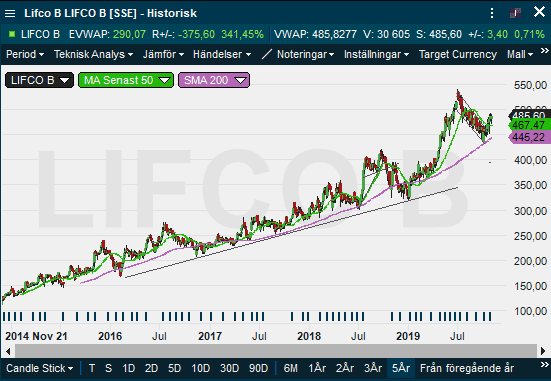Click the 341,45% return percentage
Image resolution: width=551 pixels, height=381 pixels.
point(242,34)
